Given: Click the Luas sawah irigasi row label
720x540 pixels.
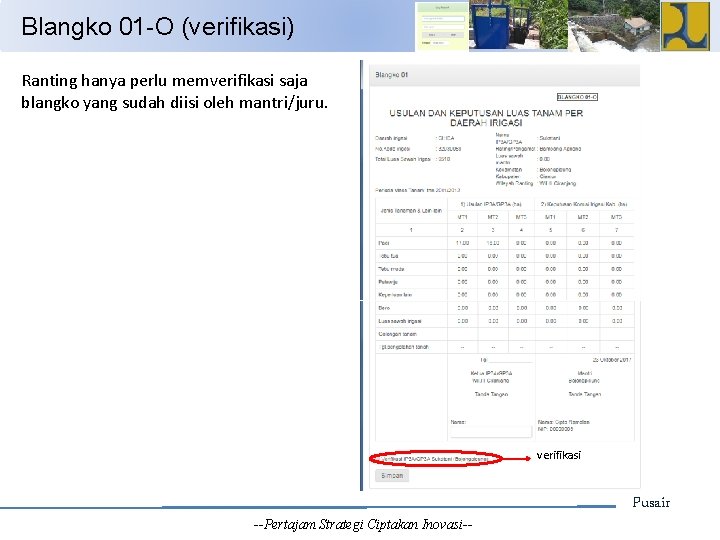Looking at the screenshot, I should [400, 321].
